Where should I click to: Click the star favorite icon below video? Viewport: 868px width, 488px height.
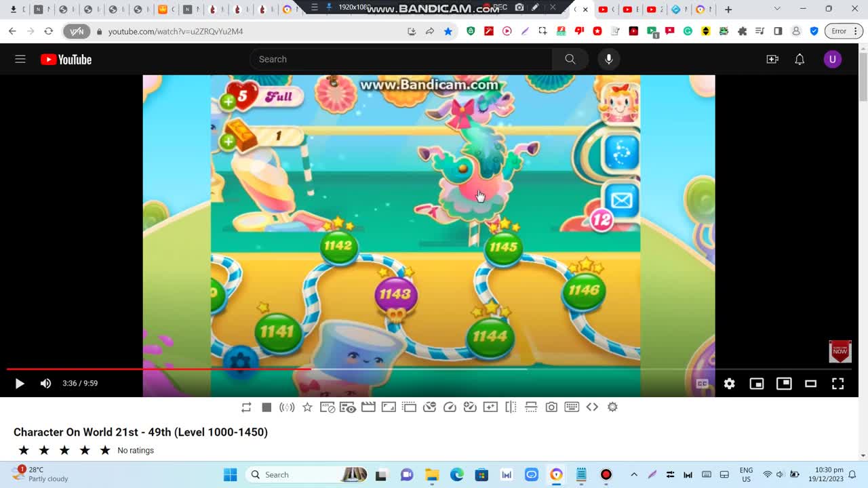pyautogui.click(x=307, y=407)
